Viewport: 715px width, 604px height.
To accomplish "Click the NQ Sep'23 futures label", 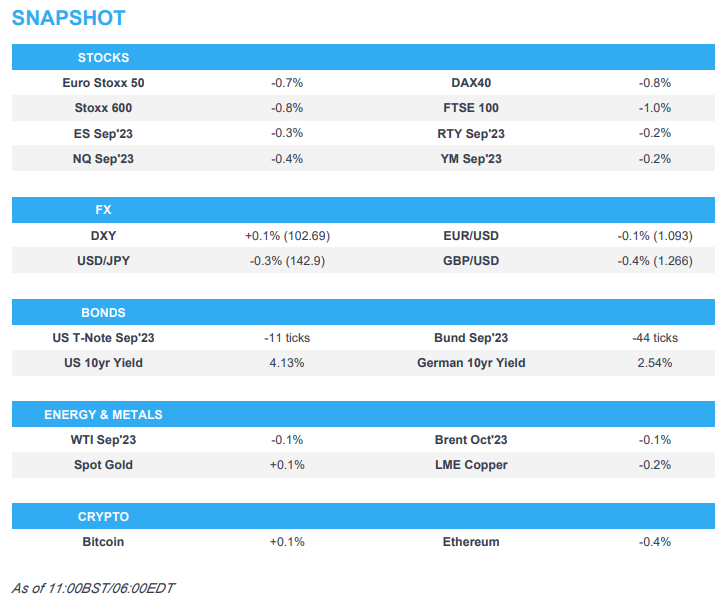I will click(103, 158).
